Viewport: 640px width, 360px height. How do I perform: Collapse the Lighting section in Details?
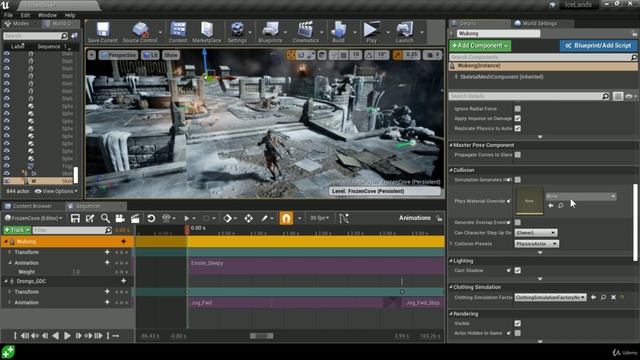tap(451, 261)
